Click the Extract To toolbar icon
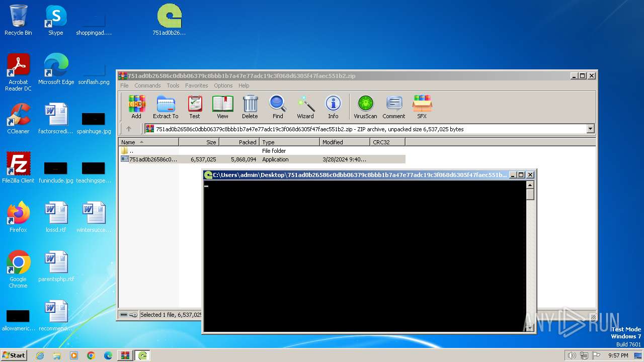Viewport: 644px width, 362px height. click(x=166, y=107)
